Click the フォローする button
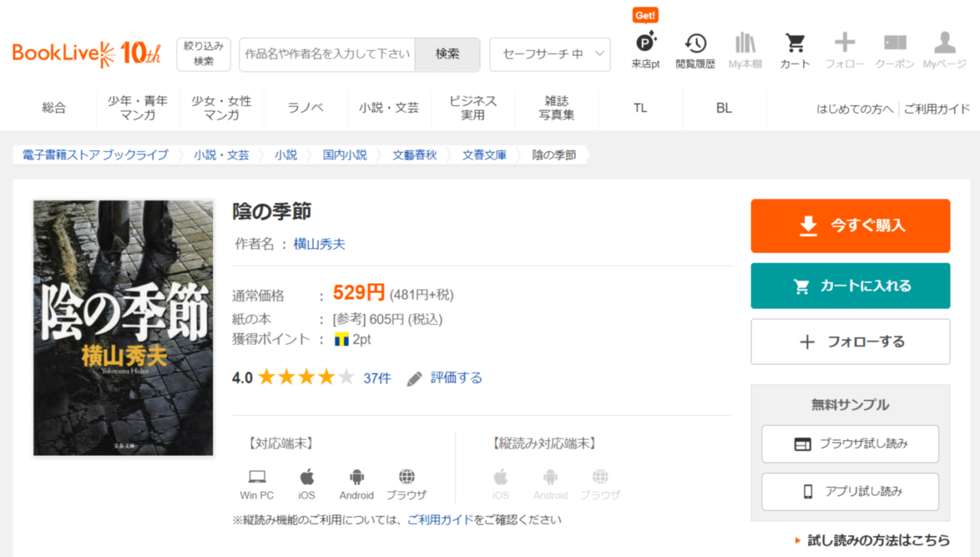980x557 pixels. 850,342
